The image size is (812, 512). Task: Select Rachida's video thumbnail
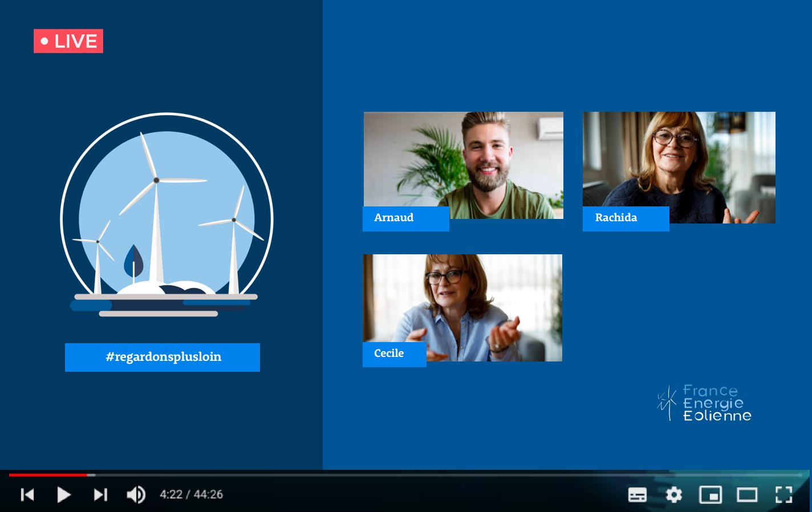pyautogui.click(x=679, y=160)
